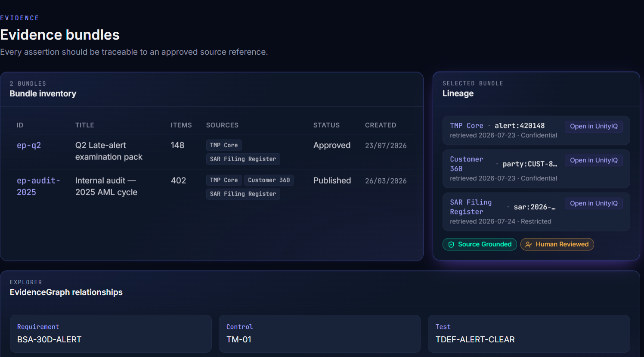Open the Test TDEF-ALERT-CLEAR card
This screenshot has width=644, height=357.
click(529, 334)
